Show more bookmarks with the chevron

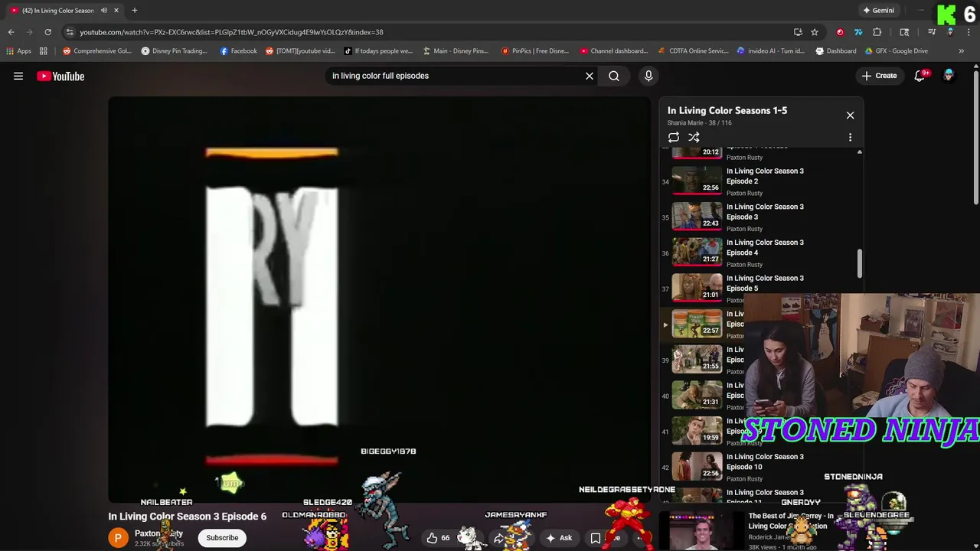coord(961,51)
